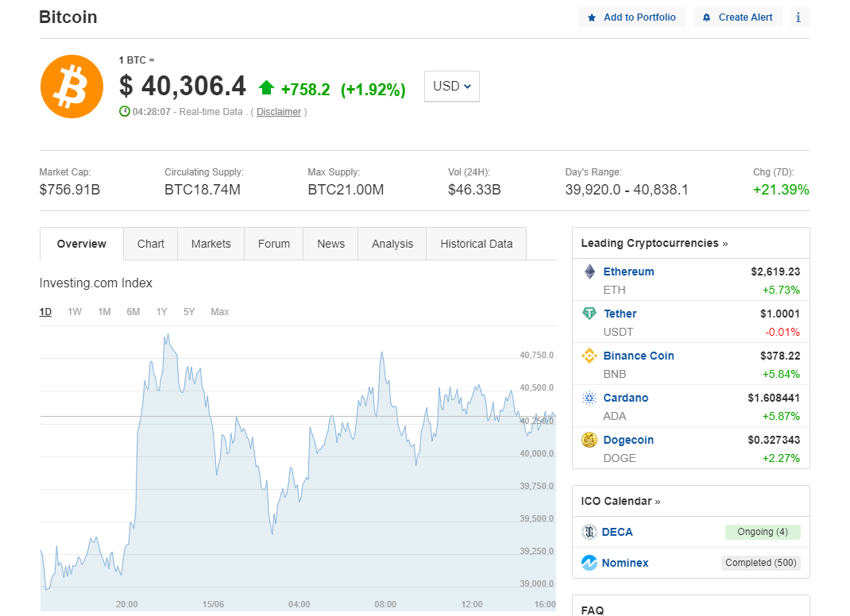This screenshot has height=616, width=850.
Task: Click the day's range 39,920.0 - 40,838.1
Action: tap(627, 190)
